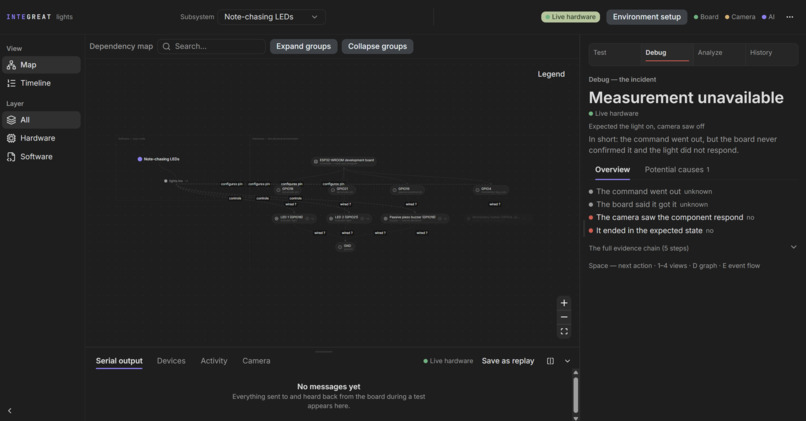Open the top-right more options menu
This screenshot has width=806, height=421.
(790, 17)
